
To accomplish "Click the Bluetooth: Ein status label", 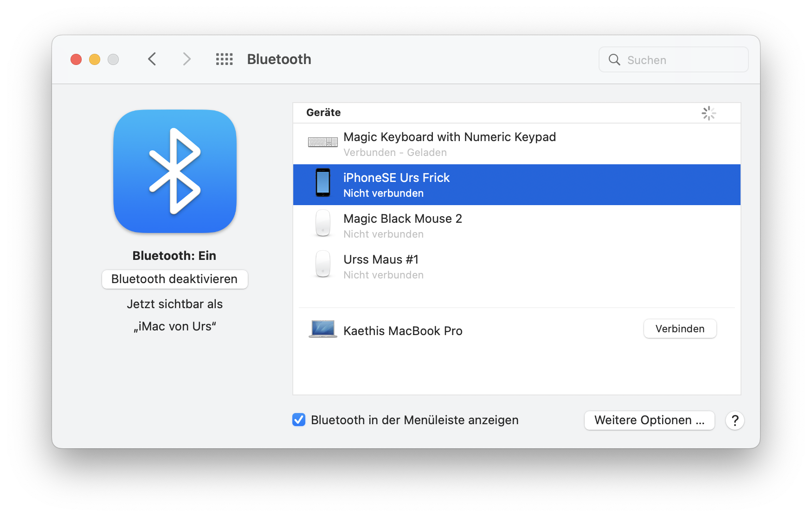I will click(174, 256).
